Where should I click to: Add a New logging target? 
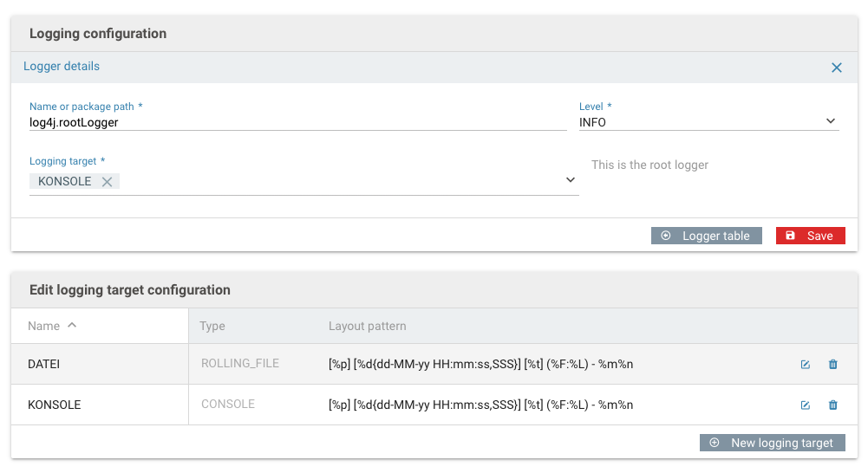tap(773, 443)
